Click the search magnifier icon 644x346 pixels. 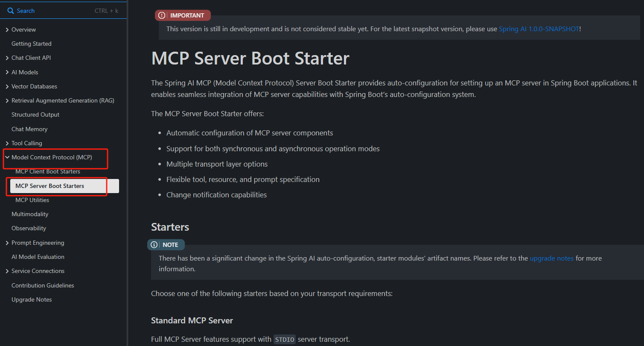11,11
